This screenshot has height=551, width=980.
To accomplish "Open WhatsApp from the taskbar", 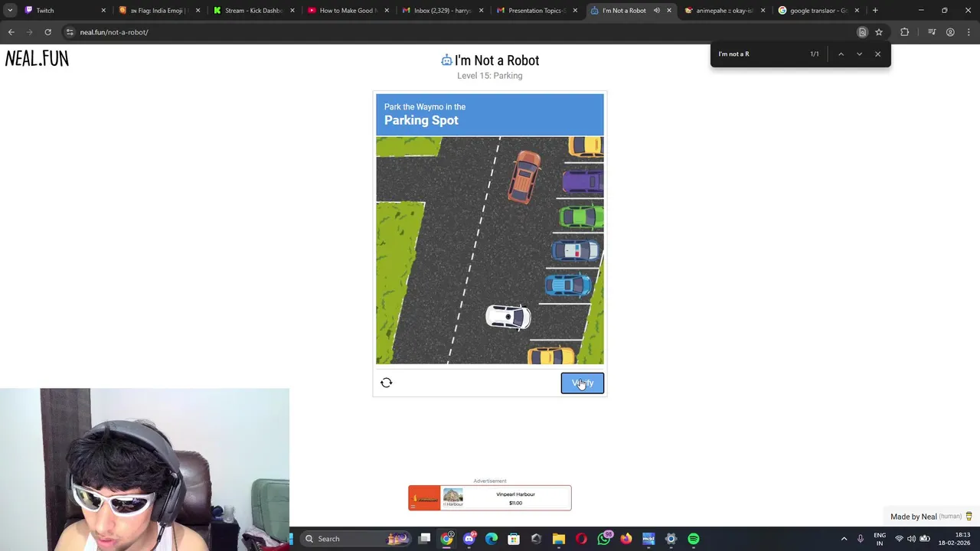I will [604, 539].
